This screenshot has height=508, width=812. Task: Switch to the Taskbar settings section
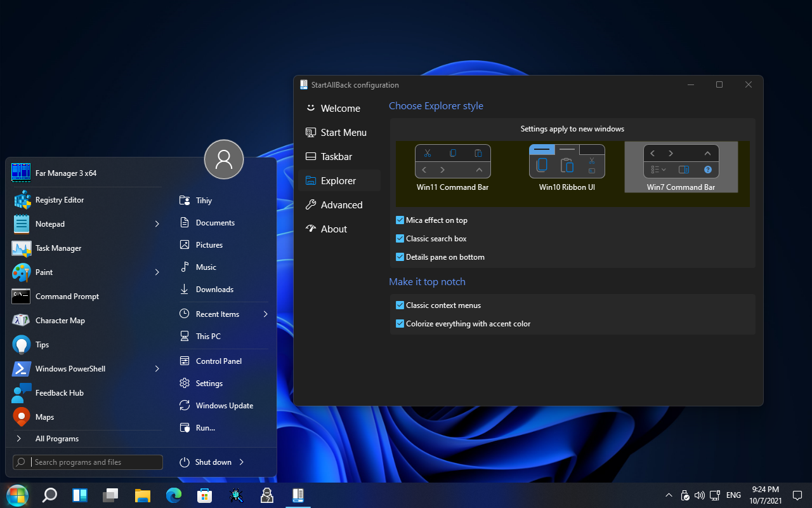[x=336, y=157]
